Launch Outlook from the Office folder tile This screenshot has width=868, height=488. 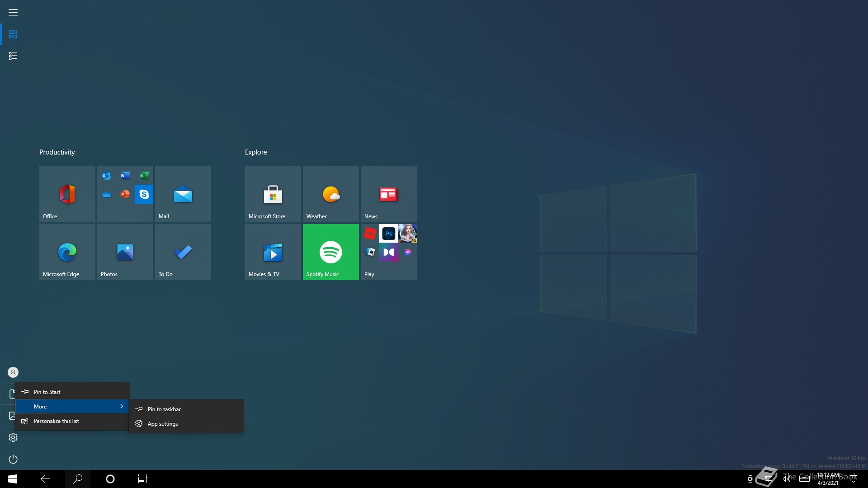(106, 176)
